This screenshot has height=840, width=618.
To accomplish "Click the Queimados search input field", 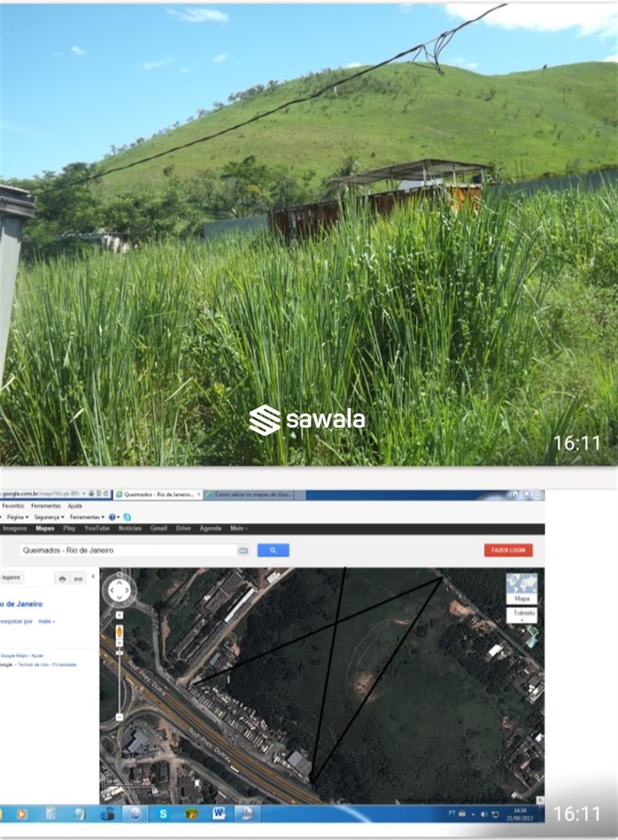I will click(x=127, y=550).
